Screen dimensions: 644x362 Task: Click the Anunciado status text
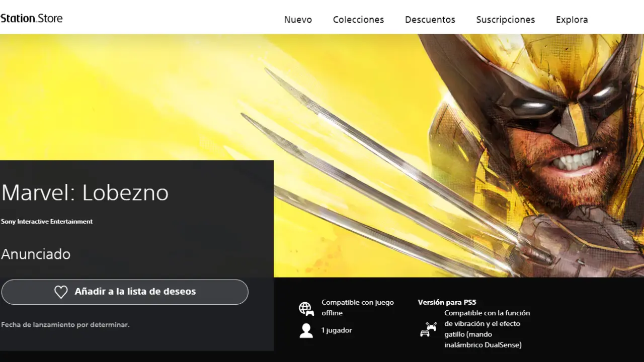coord(36,254)
